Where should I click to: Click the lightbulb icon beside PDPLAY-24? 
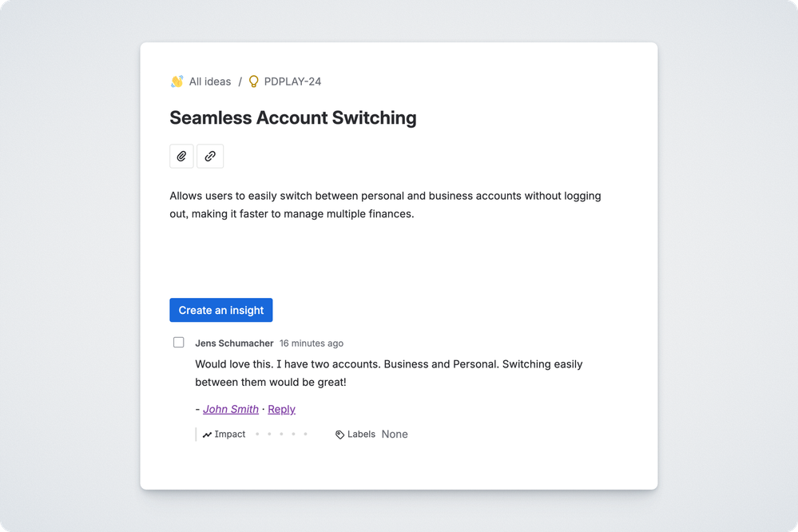[254, 81]
